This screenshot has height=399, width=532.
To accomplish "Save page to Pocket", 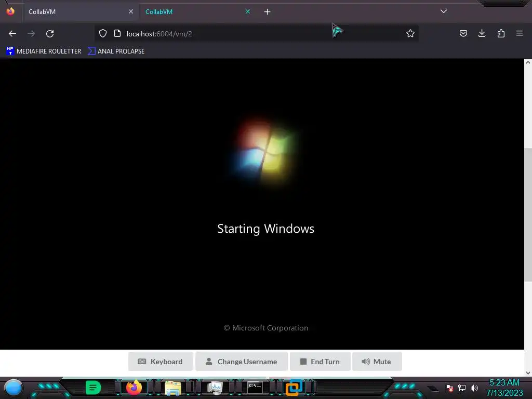I will pyautogui.click(x=463, y=33).
